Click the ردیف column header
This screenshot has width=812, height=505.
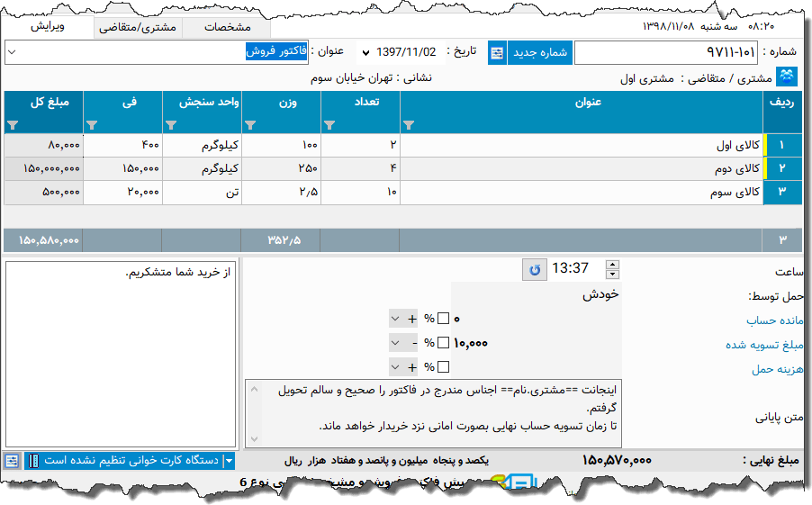[782, 112]
